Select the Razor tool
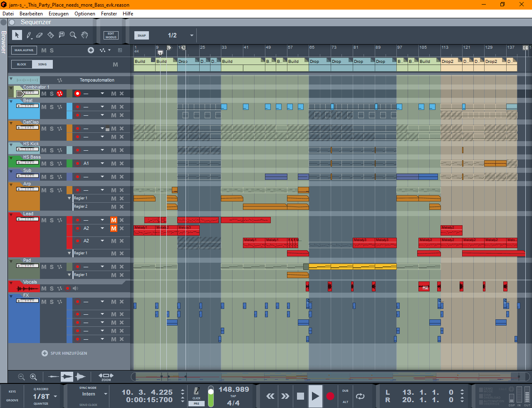 (x=51, y=35)
